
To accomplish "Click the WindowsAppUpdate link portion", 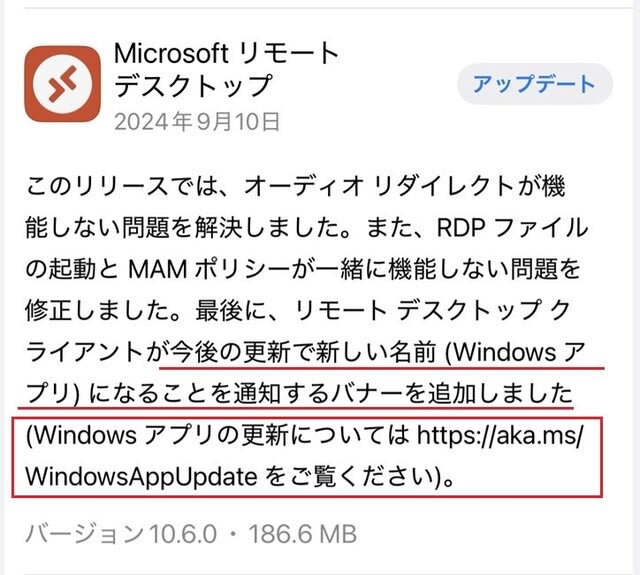I will 141,477.
